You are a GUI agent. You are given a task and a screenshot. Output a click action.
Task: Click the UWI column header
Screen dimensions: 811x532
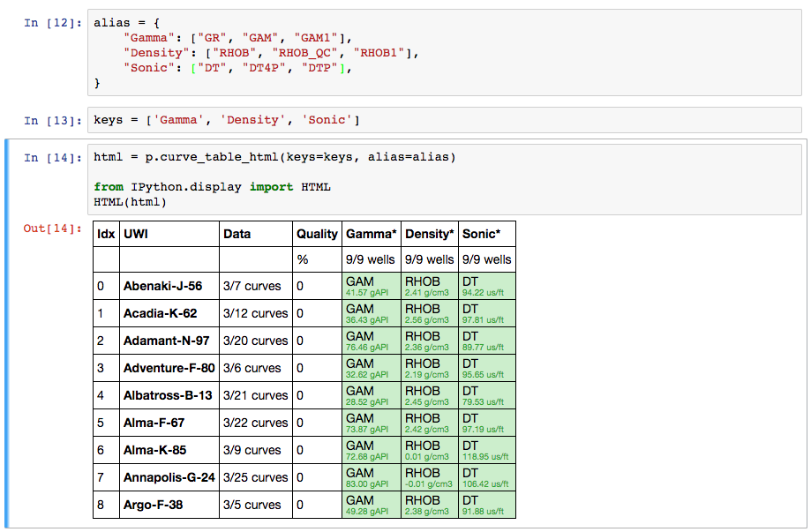point(169,234)
